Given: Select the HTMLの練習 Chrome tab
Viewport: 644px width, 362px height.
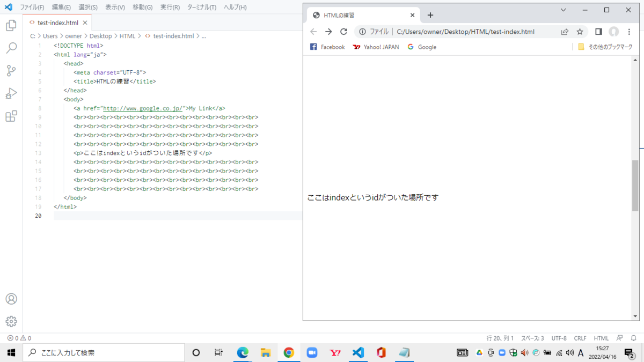Looking at the screenshot, I should (363, 15).
